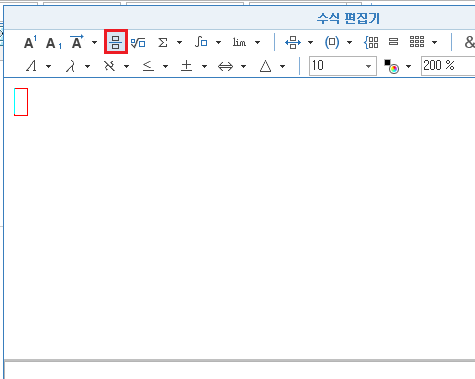This screenshot has width=475, height=379.
Task: Change the 200 % zoom level field
Action: (448, 66)
